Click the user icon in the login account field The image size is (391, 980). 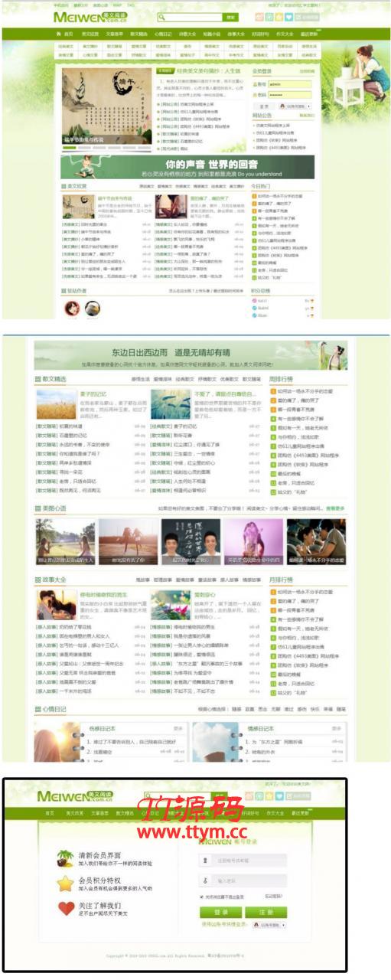click(x=205, y=861)
